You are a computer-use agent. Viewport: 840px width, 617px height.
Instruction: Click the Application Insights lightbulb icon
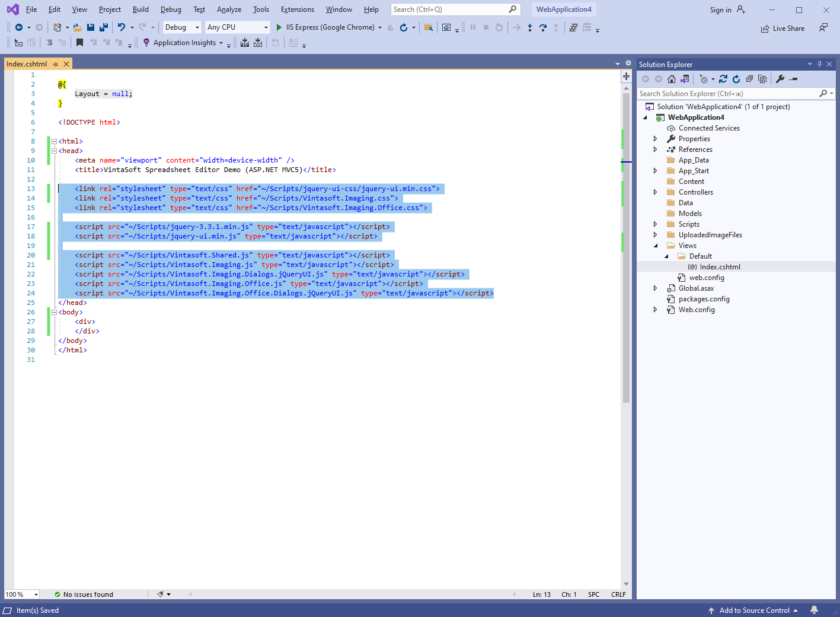point(146,43)
